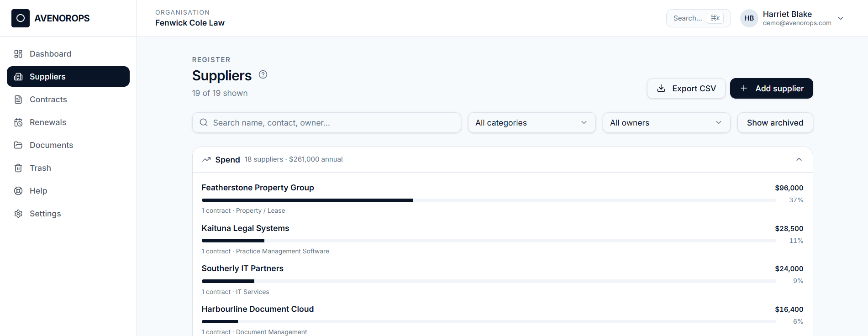Click the $16,400 spend amount
Viewport: 868px width, 336px height.
click(789, 310)
